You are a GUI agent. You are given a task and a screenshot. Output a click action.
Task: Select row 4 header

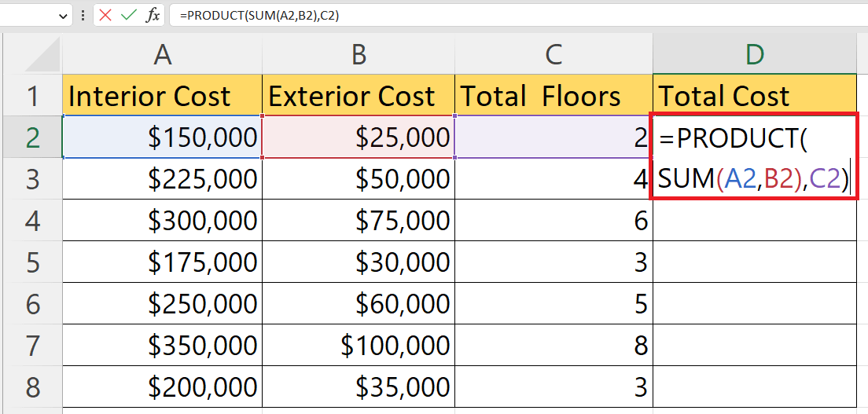pyautogui.click(x=33, y=220)
